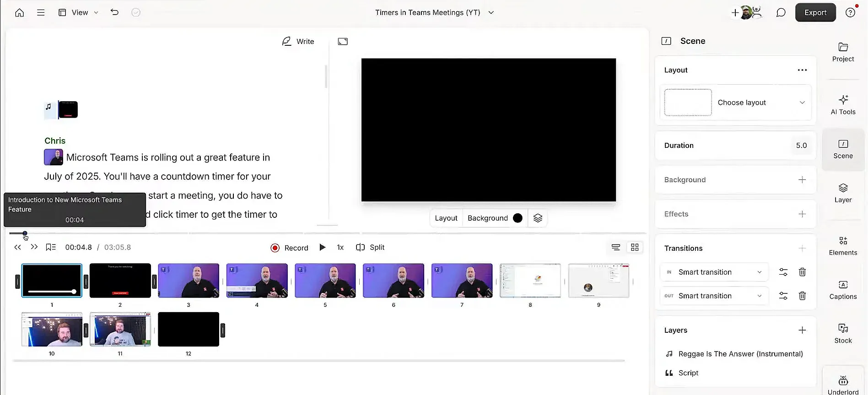Open the comments speech bubble
Image resolution: width=868 pixels, height=395 pixels.
[x=781, y=12]
